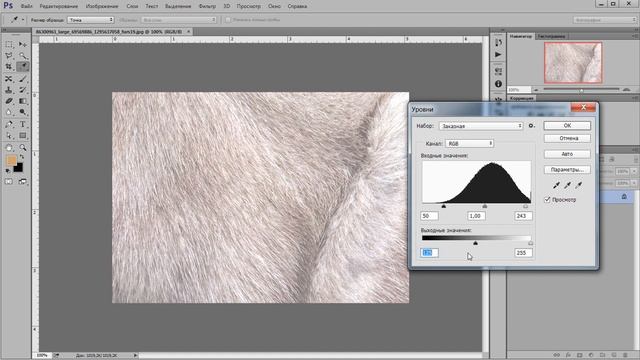Screen dimensions: 640x360
Task: Select the Rectangular Marquee tool
Action: tap(9, 44)
